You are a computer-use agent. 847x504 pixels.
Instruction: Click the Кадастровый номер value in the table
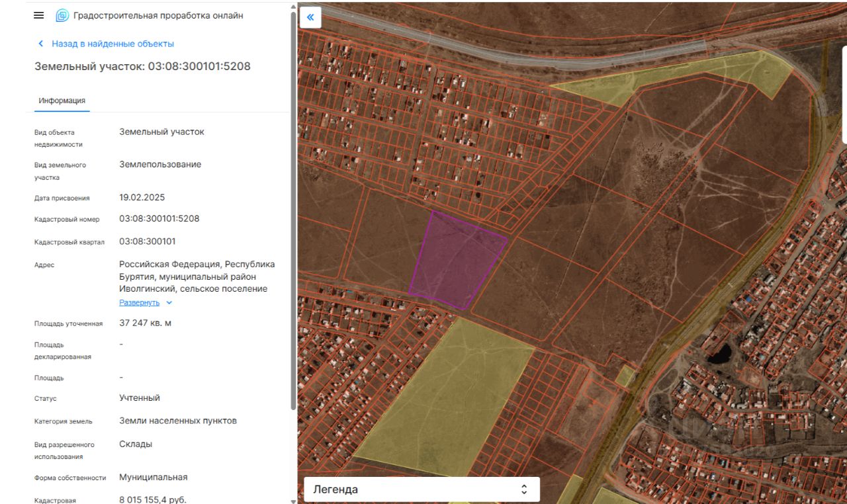pos(159,218)
